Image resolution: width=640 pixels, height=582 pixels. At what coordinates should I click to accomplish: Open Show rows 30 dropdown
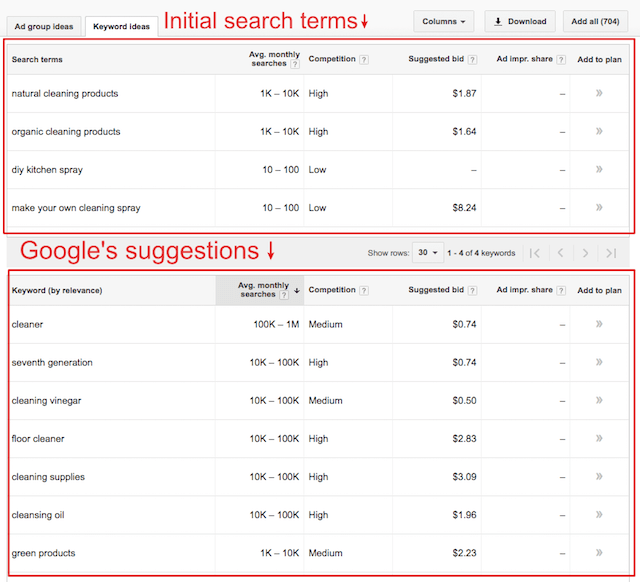pyautogui.click(x=428, y=253)
